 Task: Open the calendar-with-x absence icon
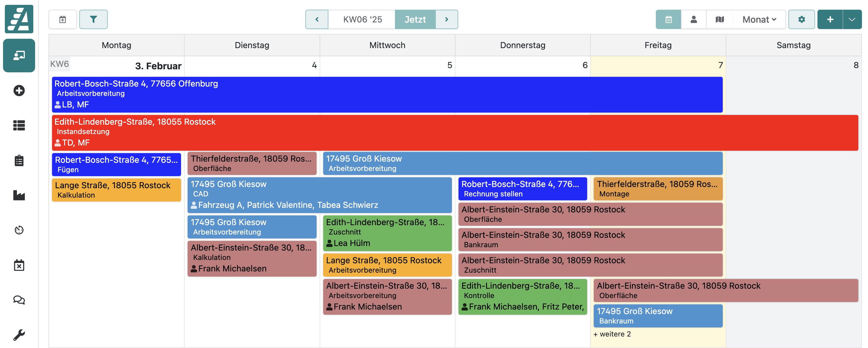point(19,265)
